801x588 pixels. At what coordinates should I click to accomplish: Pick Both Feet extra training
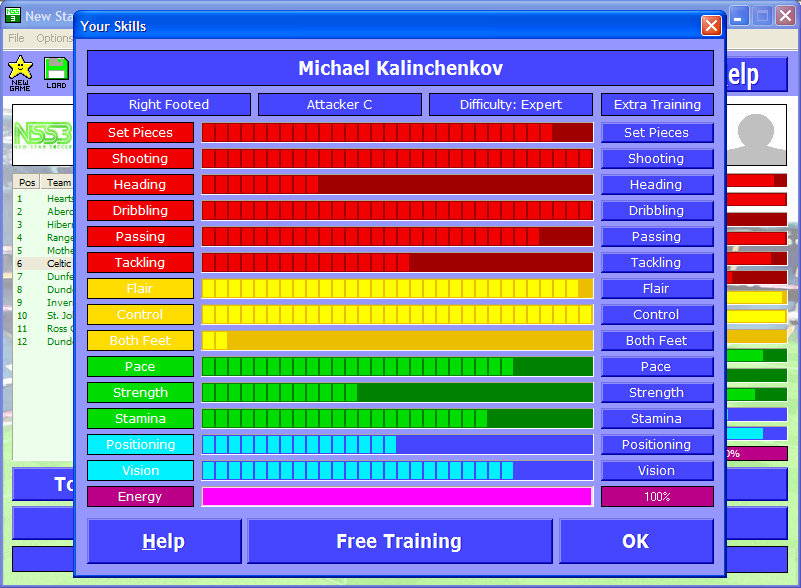[656, 341]
